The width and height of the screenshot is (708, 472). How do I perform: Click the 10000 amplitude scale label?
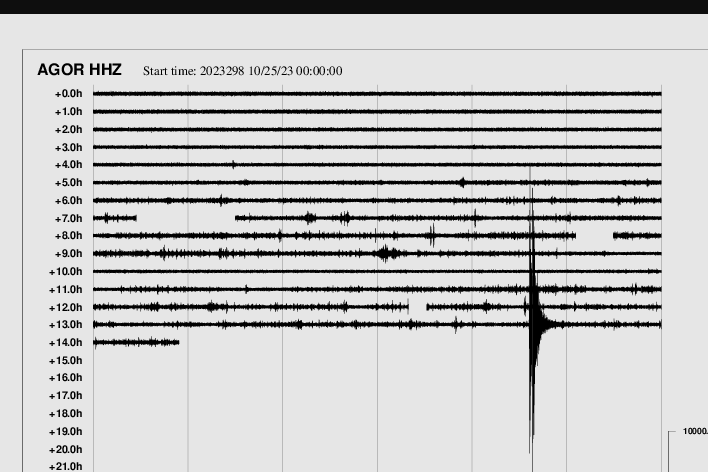pos(694,432)
